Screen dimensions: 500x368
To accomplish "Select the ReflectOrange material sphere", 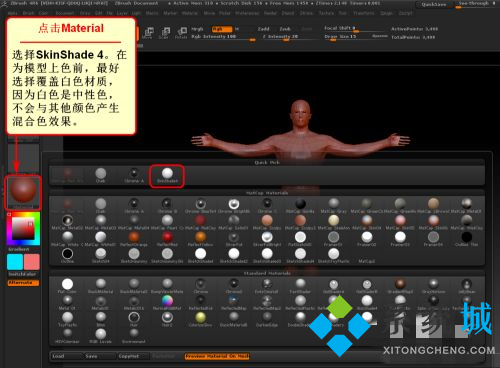I will point(134,239).
